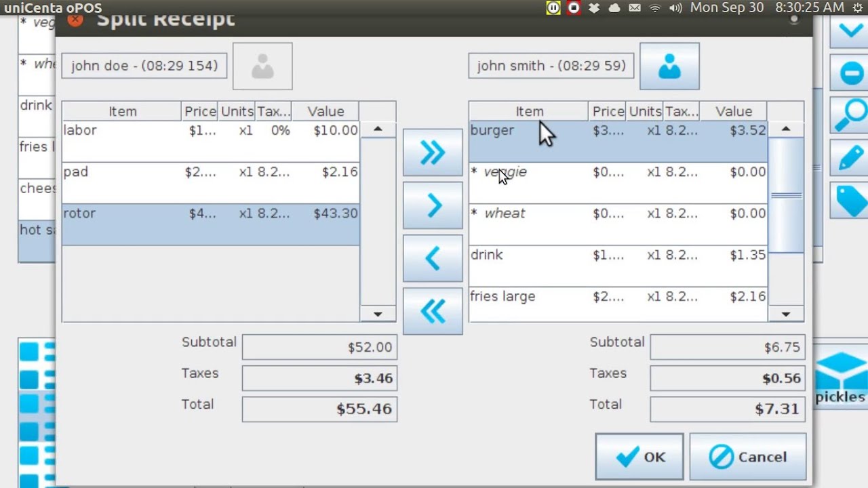The image size is (868, 488).
Task: Select pickles product in main window
Action: pos(840,377)
